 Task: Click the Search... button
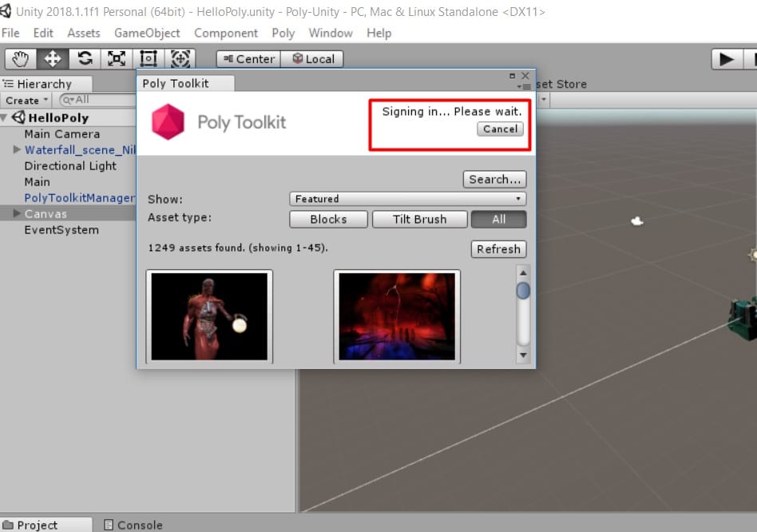click(494, 180)
